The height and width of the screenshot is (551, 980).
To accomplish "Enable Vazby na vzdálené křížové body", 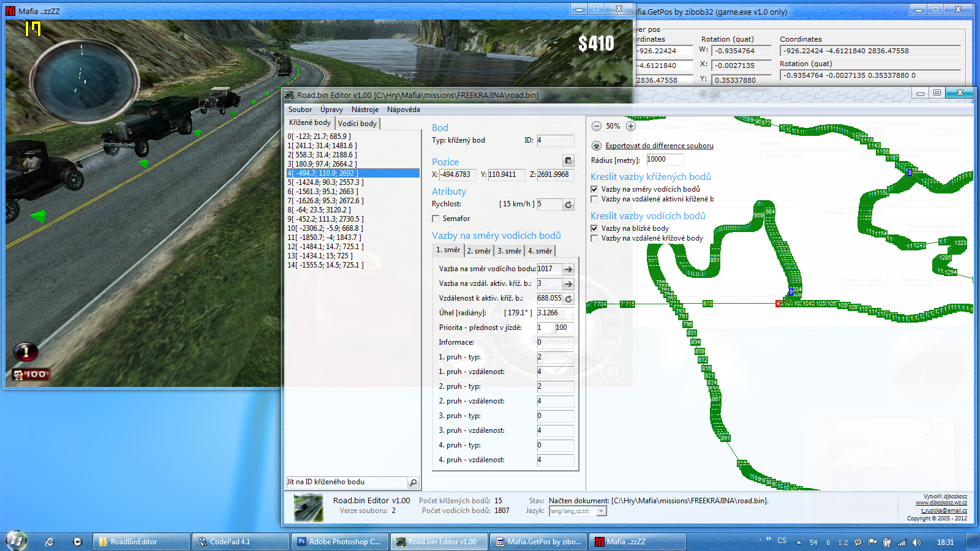I will (594, 238).
